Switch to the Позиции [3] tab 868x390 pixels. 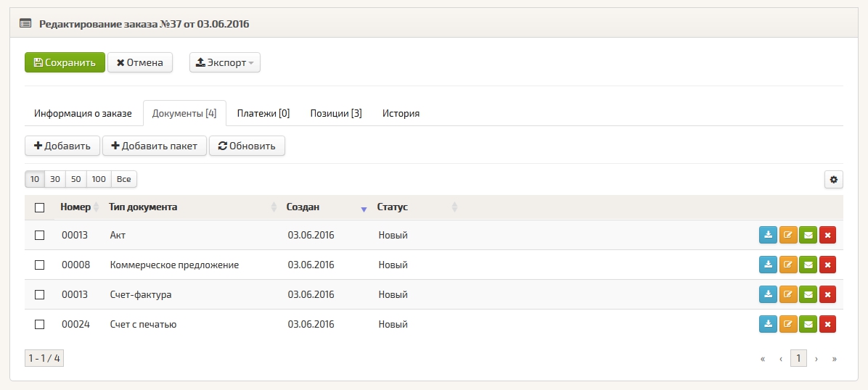click(336, 113)
